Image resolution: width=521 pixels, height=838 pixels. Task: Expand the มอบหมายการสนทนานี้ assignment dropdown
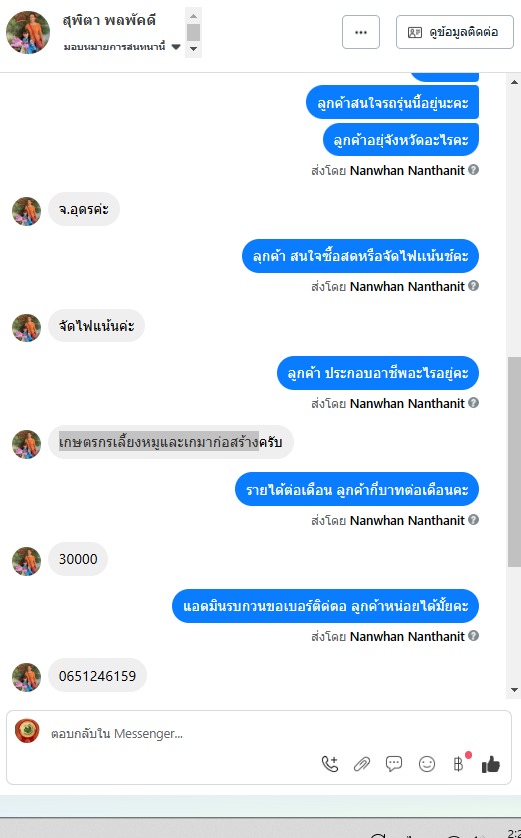click(176, 46)
